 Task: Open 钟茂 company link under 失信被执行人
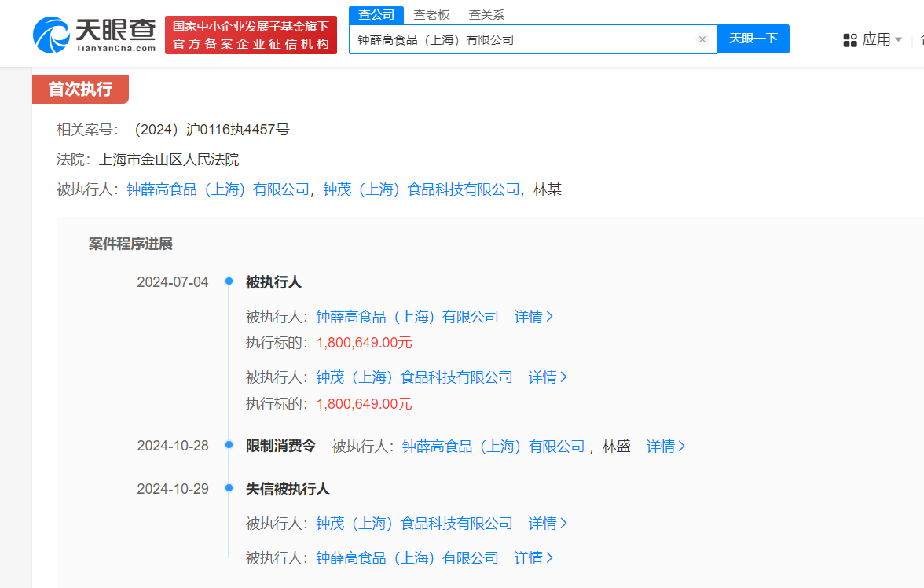414,523
